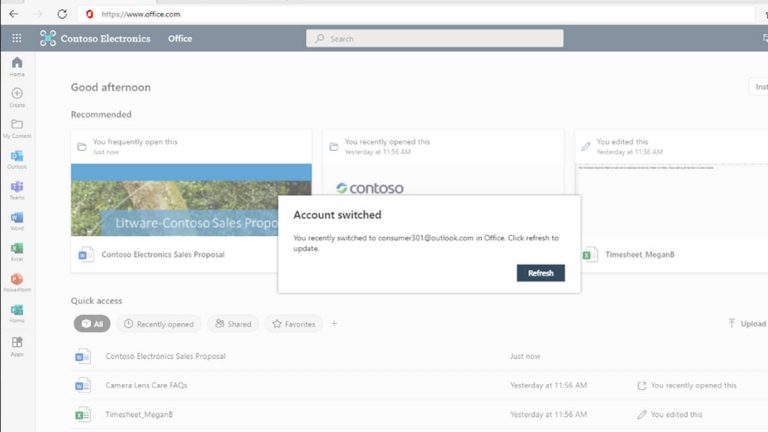Viewport: 768px width, 432px height.
Task: Add a new filter with plus icon
Action: (334, 323)
